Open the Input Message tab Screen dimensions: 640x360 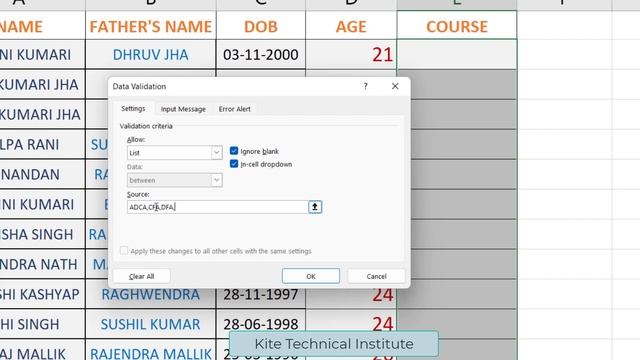point(183,109)
